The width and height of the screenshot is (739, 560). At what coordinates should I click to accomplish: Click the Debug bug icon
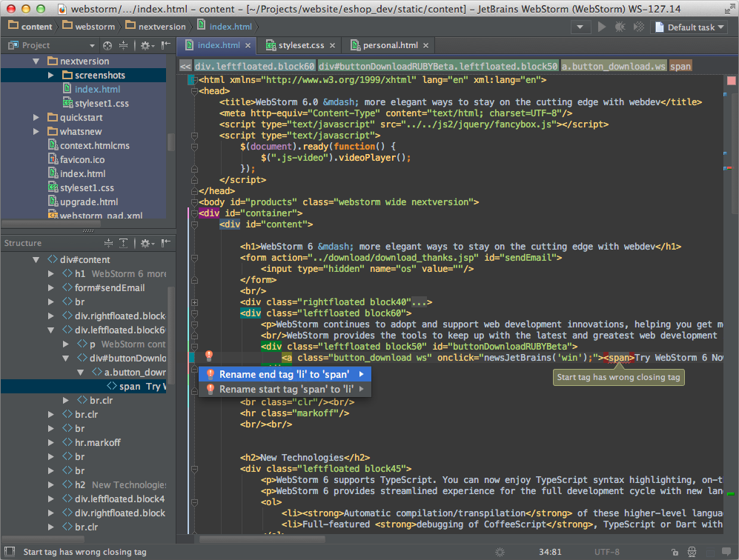(x=620, y=27)
